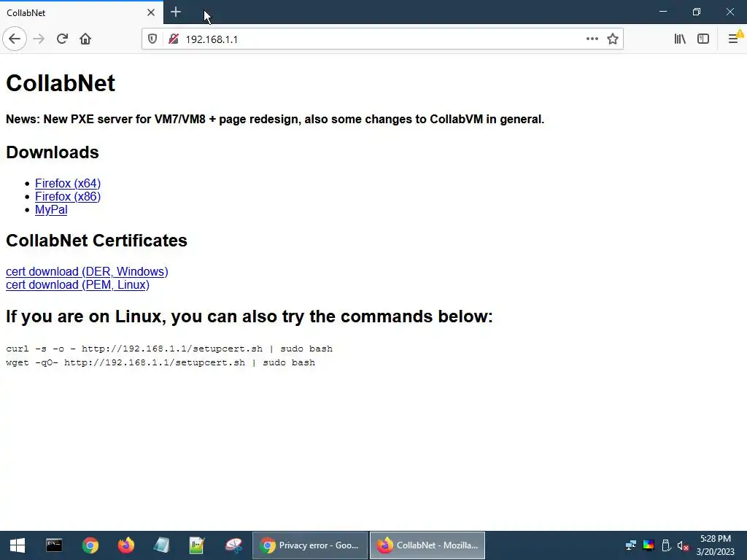Click the curl setupcert.sh command text
747x560 pixels.
point(169,349)
